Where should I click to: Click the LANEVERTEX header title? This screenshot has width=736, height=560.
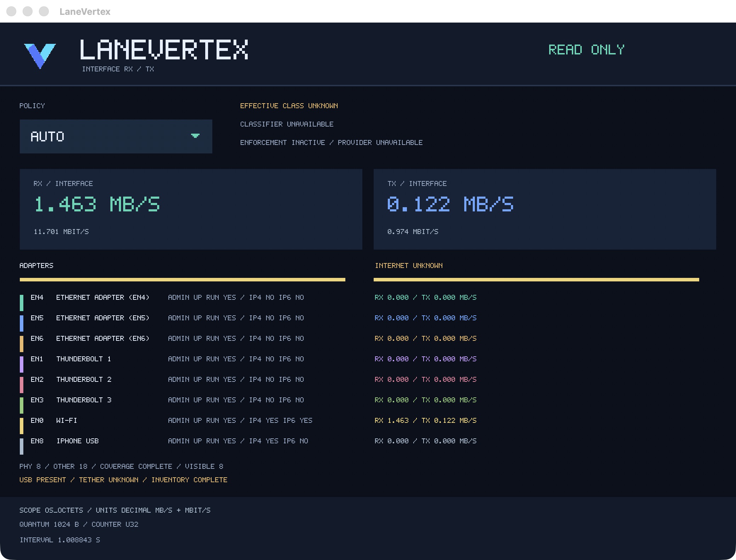[x=164, y=50]
